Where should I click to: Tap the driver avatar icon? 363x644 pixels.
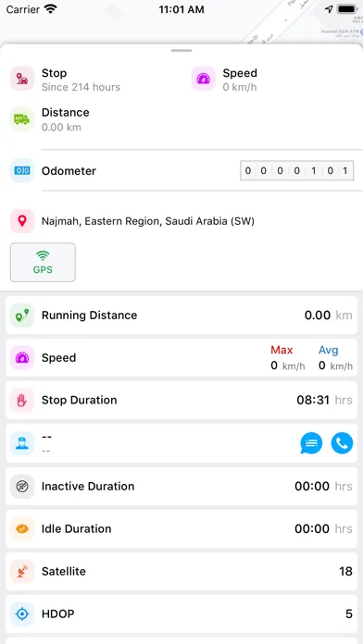pos(22,443)
